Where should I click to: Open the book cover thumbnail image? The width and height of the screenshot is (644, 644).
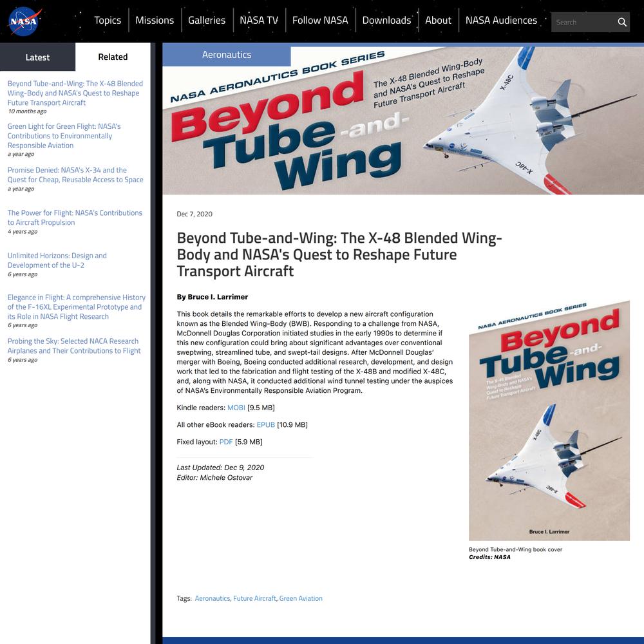tap(549, 421)
